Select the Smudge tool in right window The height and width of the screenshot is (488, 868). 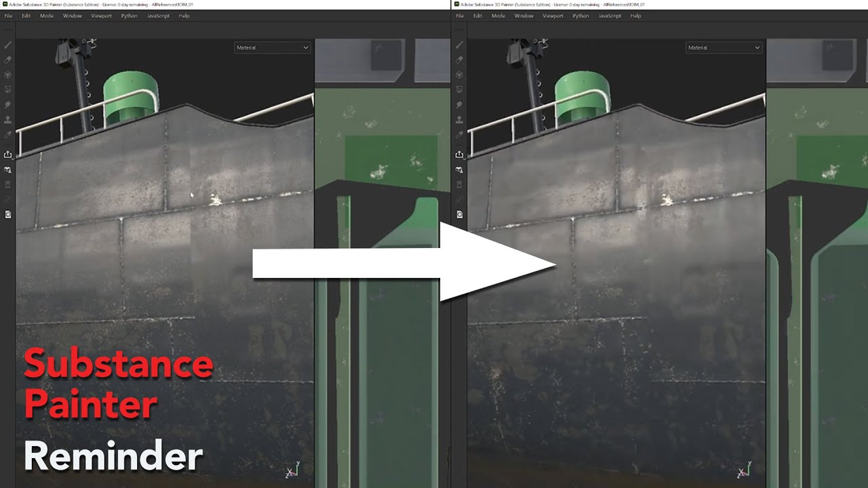point(460,105)
